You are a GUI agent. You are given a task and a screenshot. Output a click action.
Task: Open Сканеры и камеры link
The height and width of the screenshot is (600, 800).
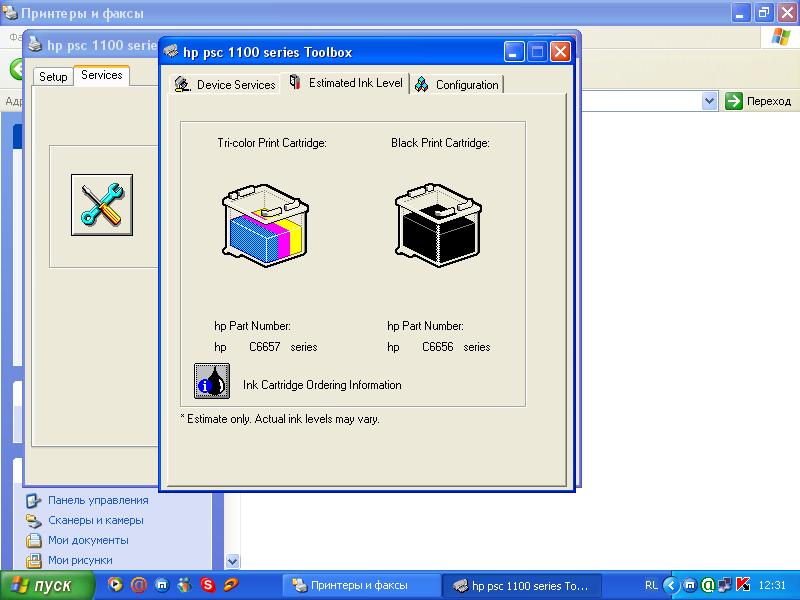point(95,520)
